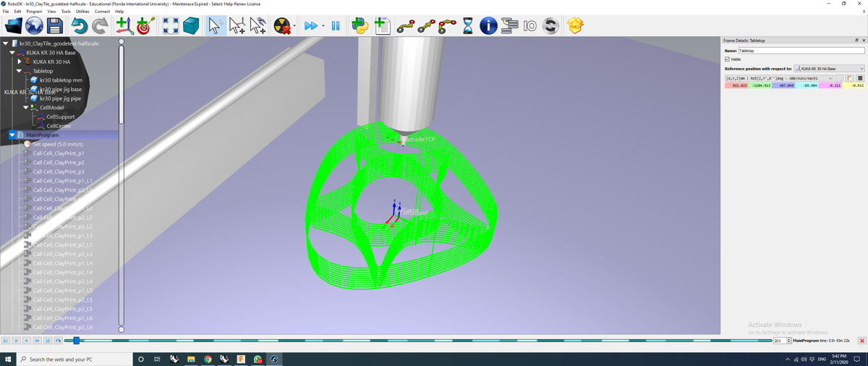Uncheck the Visible checkbox
Viewport: 868px width, 366px height.
tap(727, 59)
